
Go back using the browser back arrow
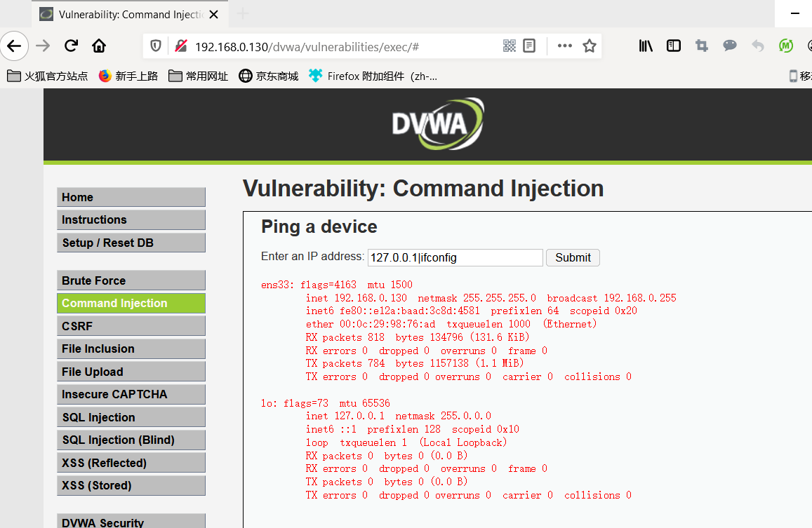pyautogui.click(x=14, y=46)
